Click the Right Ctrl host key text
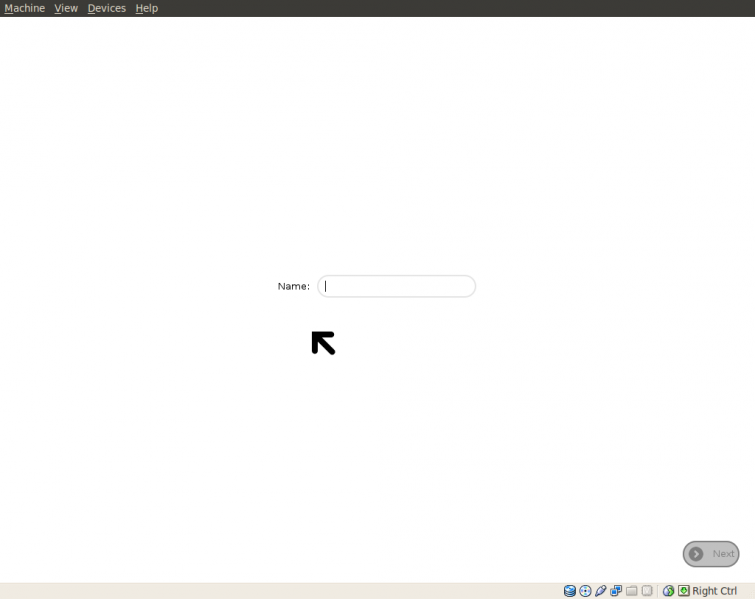This screenshot has height=599, width=755. (715, 591)
